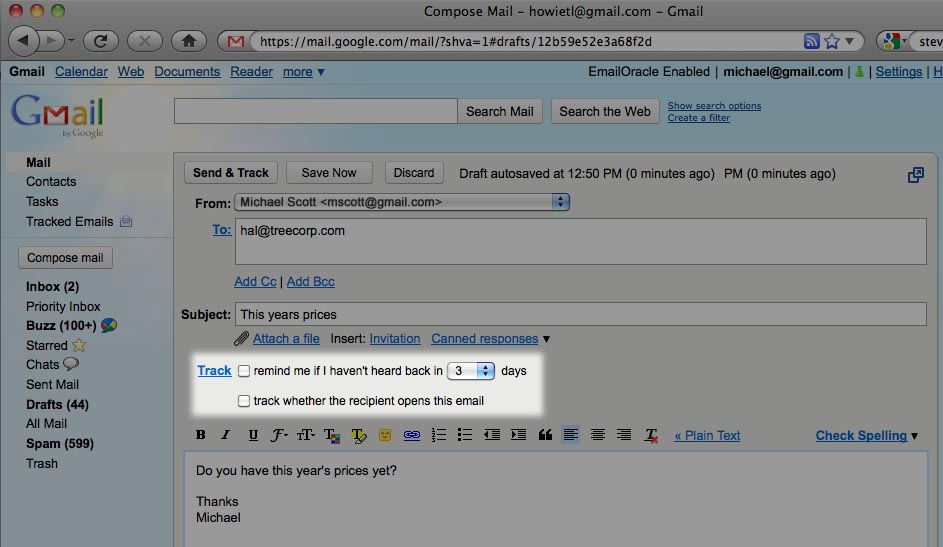
Task: Open the font family menu
Action: (278, 435)
